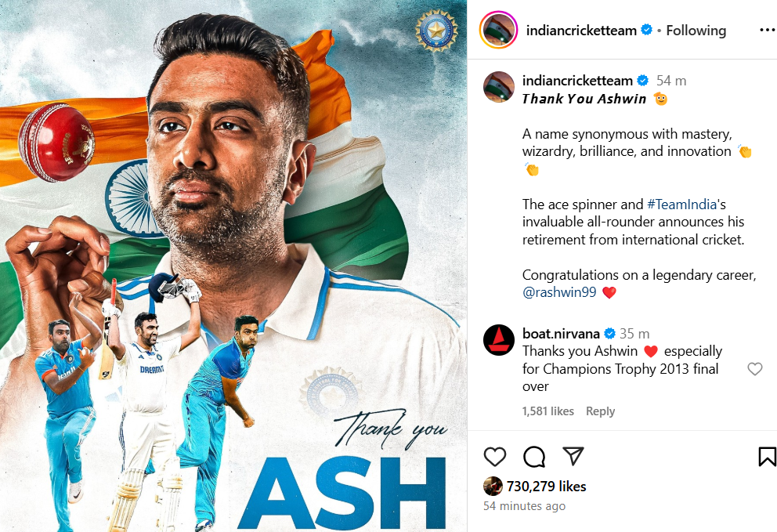Show who liked via 730,279 likes
The height and width of the screenshot is (532, 777).
coord(546,487)
